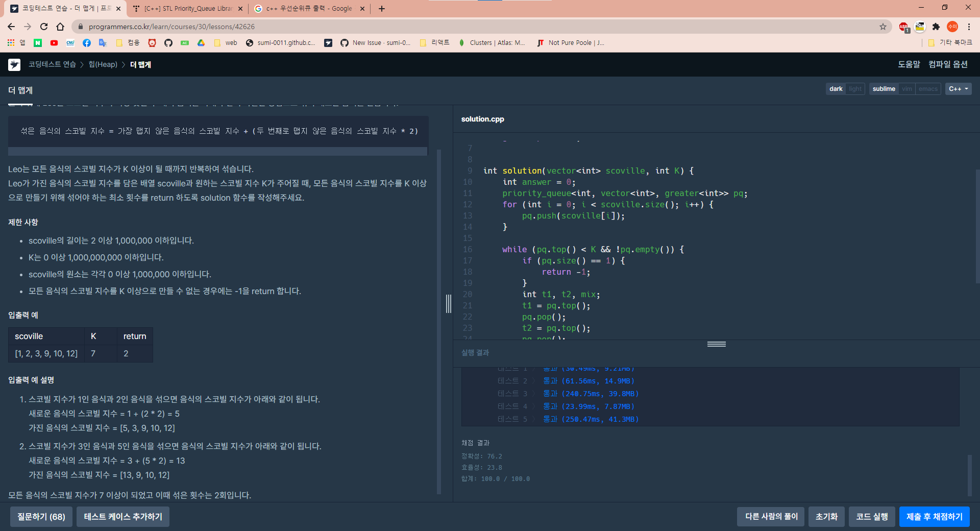Image resolution: width=980 pixels, height=531 pixels.
Task: Open the Google Translate bookmark icon
Action: [103, 43]
